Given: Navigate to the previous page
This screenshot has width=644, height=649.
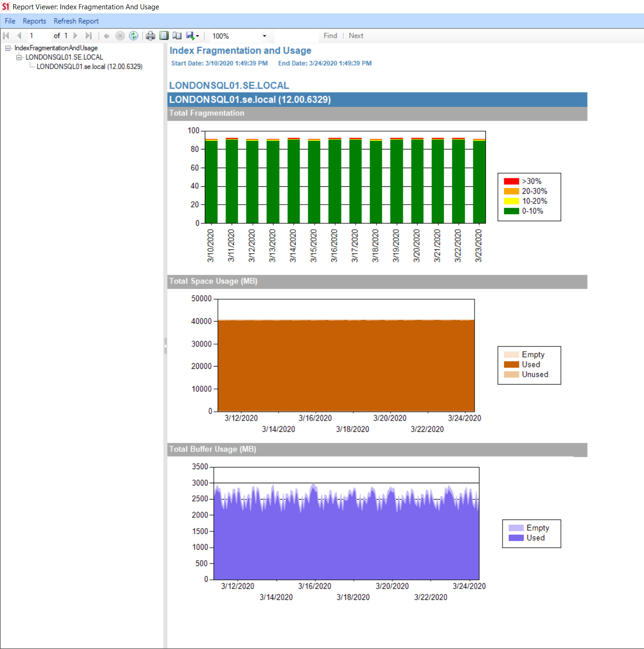Looking at the screenshot, I should point(19,35).
